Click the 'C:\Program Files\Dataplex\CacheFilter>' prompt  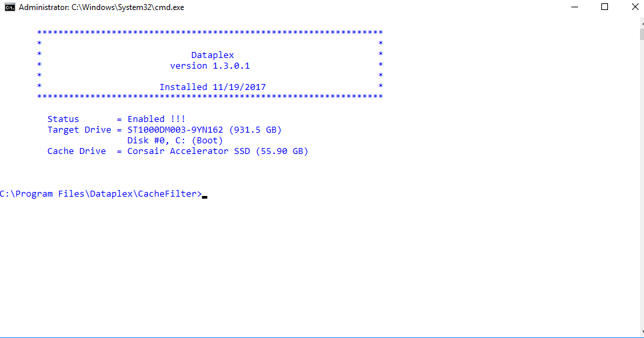(x=101, y=194)
